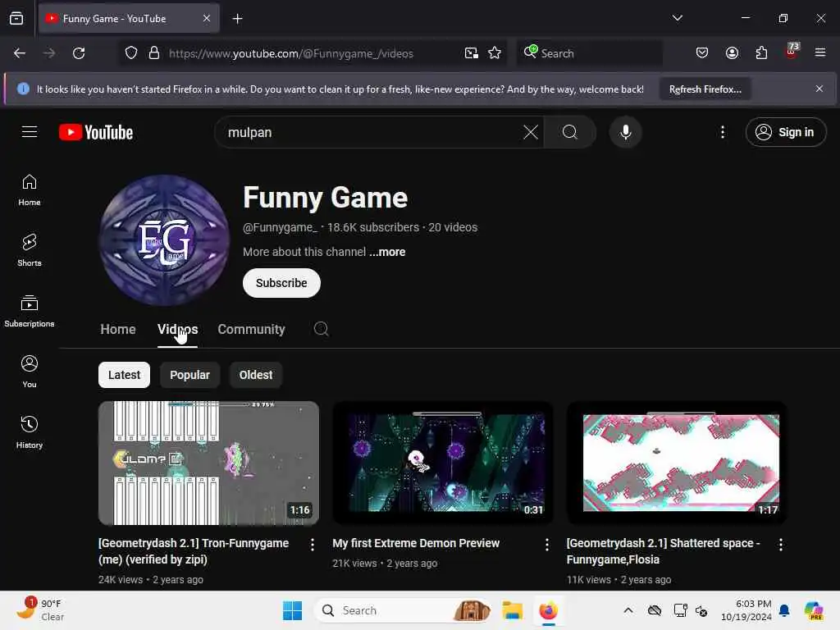Expand channel description with ...more
Image resolution: width=840 pixels, height=630 pixels.
coord(387,252)
